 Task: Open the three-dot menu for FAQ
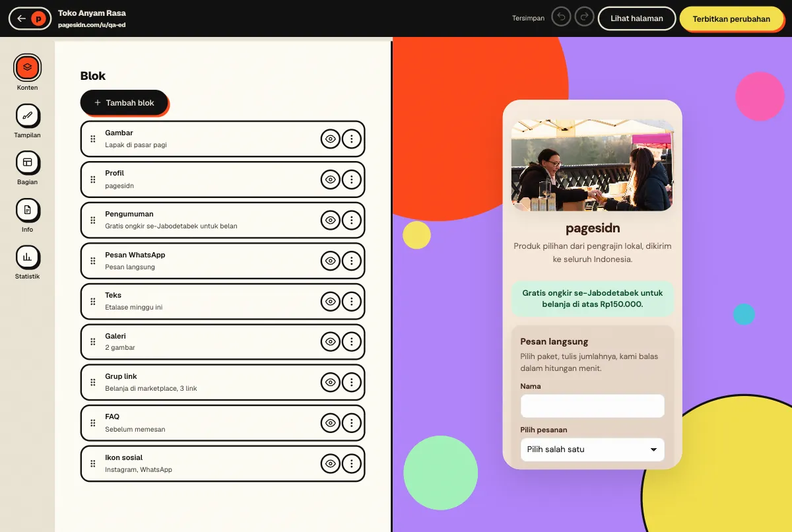point(352,423)
